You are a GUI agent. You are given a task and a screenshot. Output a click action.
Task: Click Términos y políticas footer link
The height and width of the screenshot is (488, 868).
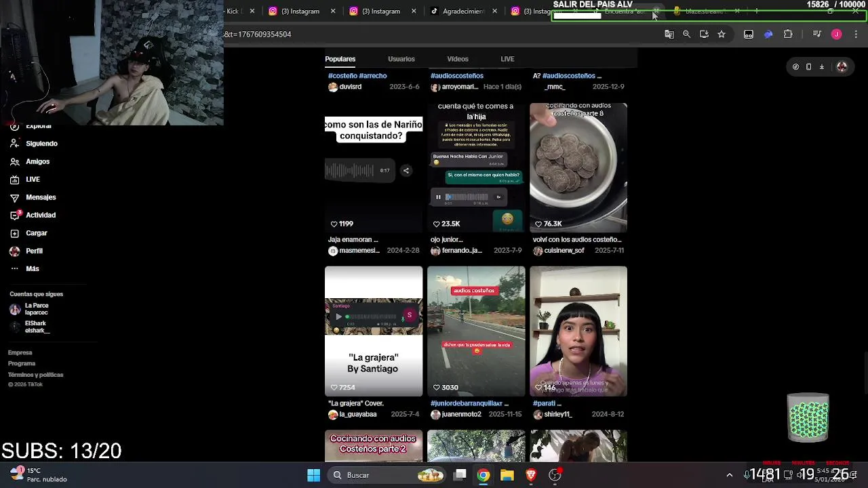tap(35, 375)
